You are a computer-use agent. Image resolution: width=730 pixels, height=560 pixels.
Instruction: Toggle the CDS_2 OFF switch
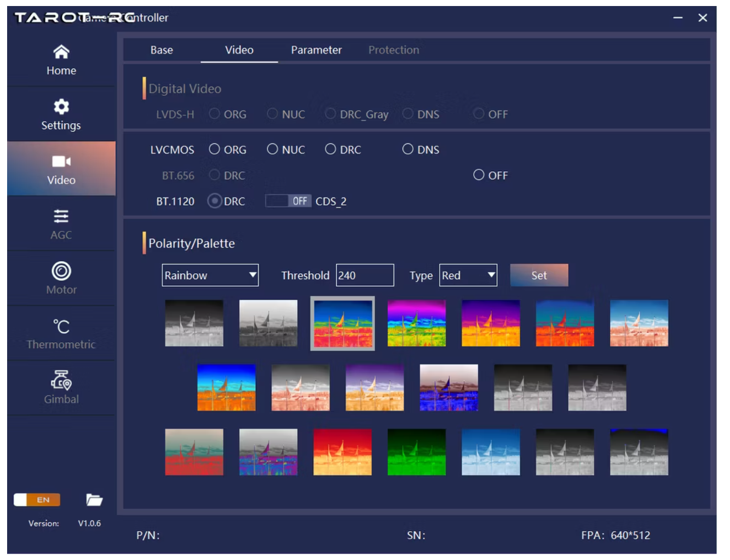coord(288,201)
